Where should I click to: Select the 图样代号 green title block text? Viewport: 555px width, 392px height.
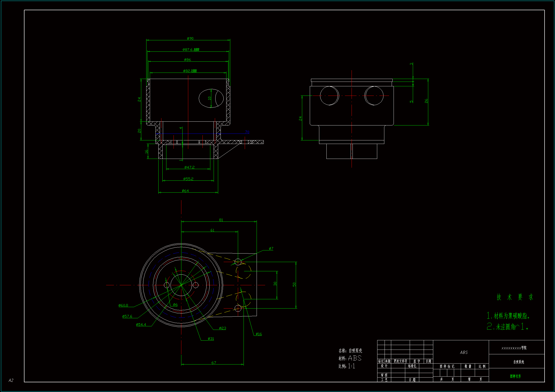[515, 376]
